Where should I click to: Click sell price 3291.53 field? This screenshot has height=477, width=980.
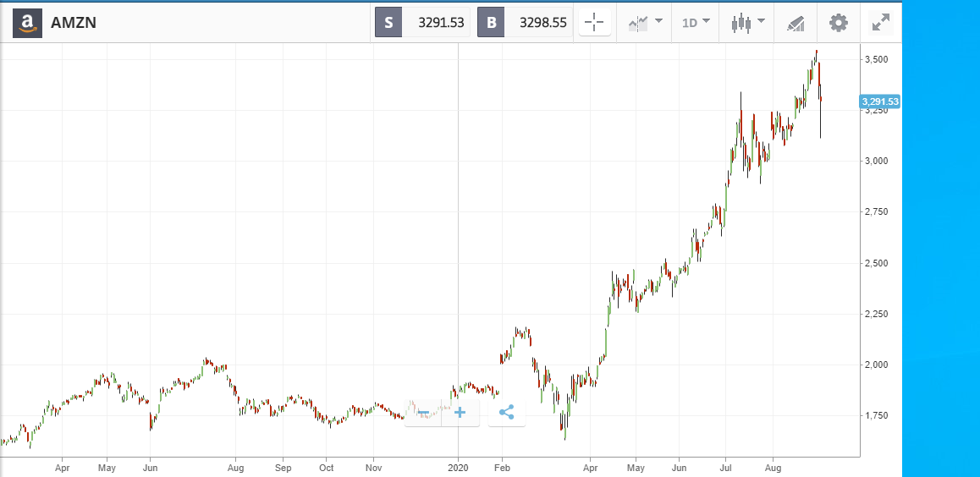pyautogui.click(x=436, y=23)
